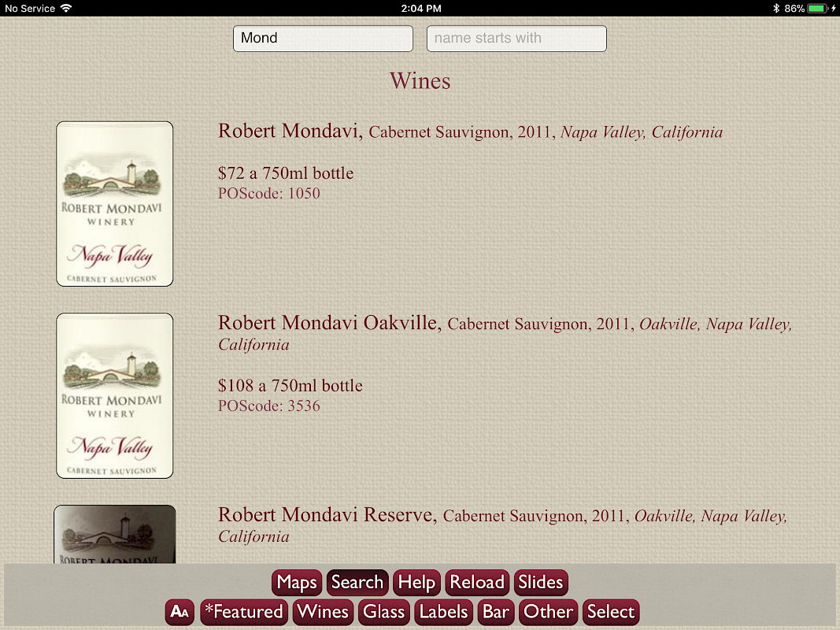
Task: Open the Robert Mondavi Oakville label image
Action: [x=115, y=395]
